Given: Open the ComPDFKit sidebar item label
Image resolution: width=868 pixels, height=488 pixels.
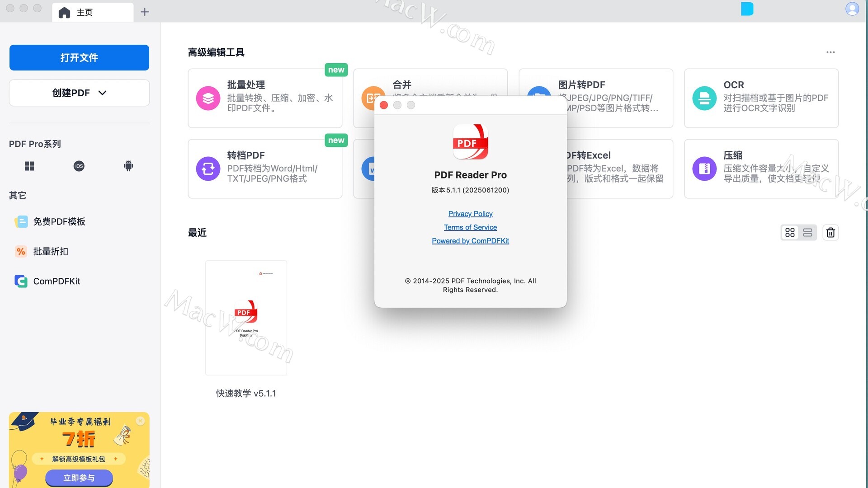Looking at the screenshot, I should coord(57,281).
